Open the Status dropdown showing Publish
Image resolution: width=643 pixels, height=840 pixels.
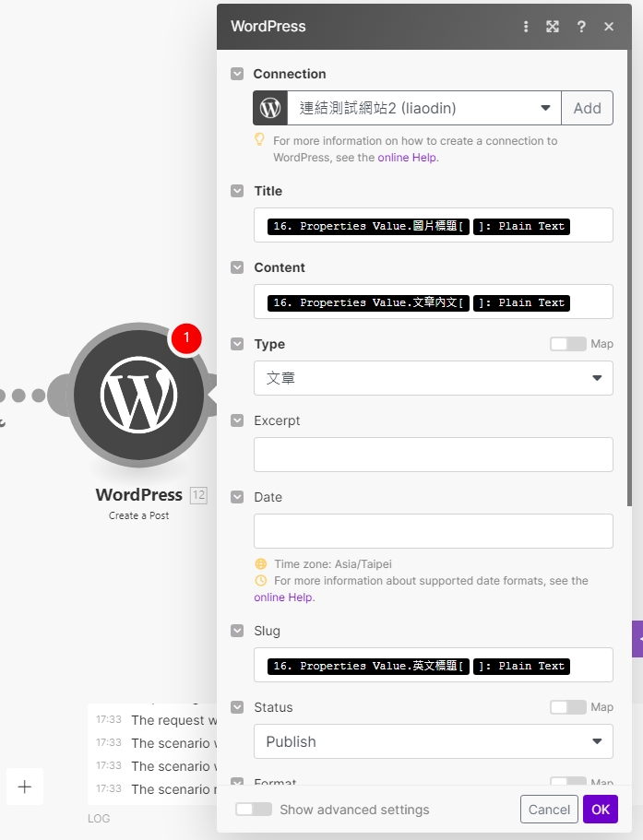click(x=433, y=741)
